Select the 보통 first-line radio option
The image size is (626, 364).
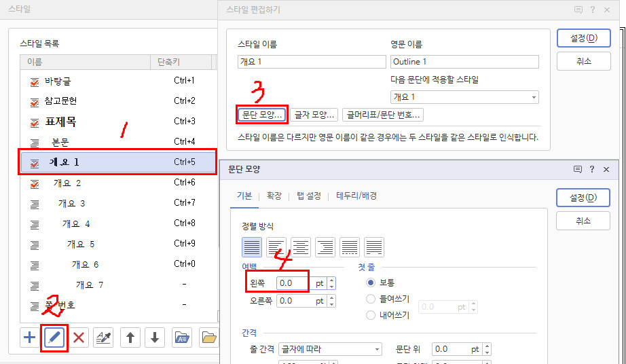pyautogui.click(x=371, y=283)
